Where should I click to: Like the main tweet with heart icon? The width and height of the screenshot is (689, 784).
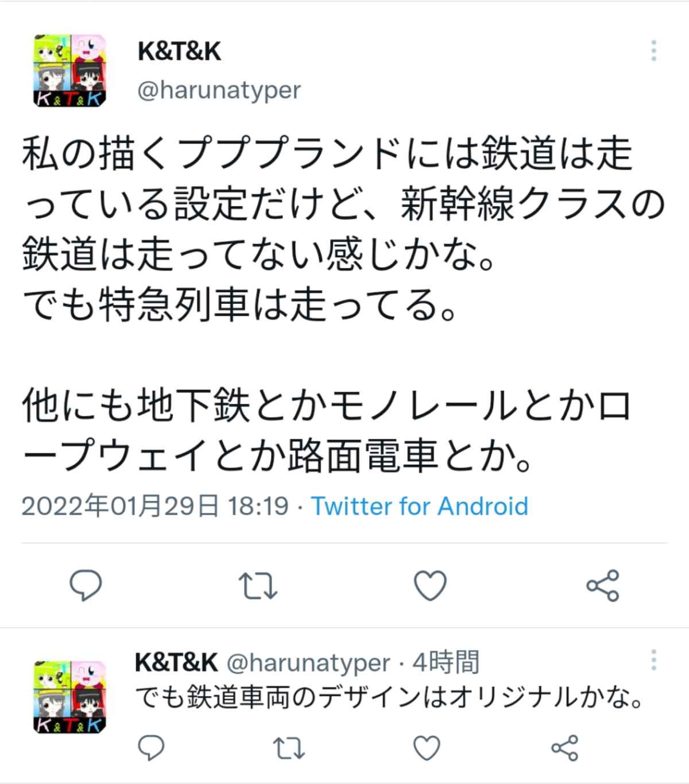[430, 585]
